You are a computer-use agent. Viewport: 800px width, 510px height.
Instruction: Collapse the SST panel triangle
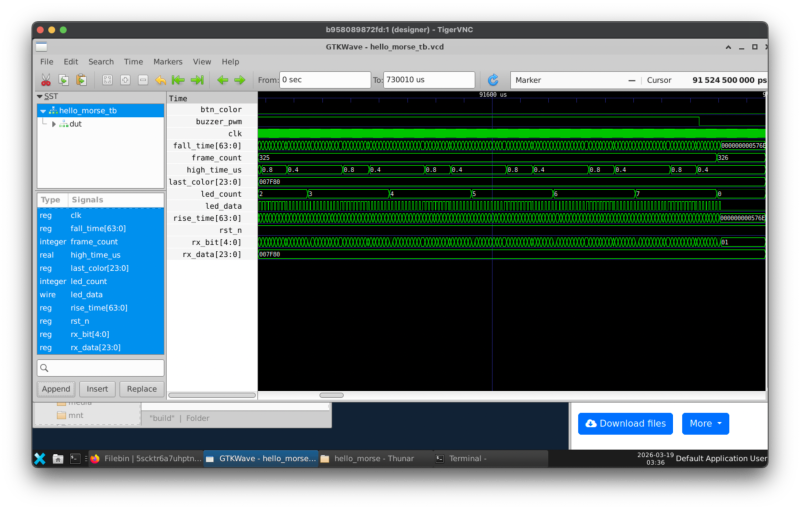[x=40, y=97]
